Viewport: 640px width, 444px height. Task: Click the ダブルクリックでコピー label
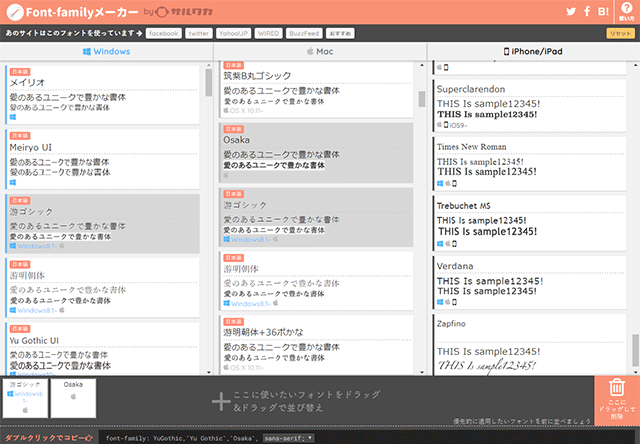click(x=49, y=438)
